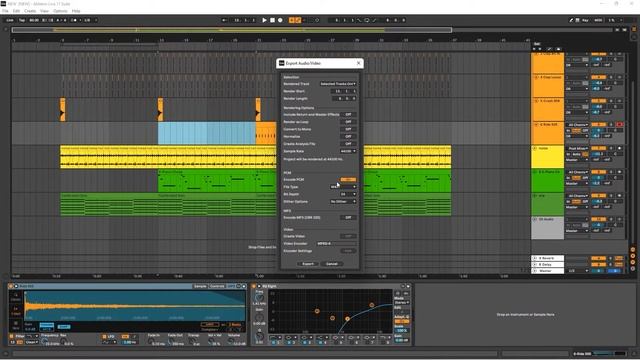
Task: Toggle Simpler Filter on/off switch
Action: tap(11, 336)
